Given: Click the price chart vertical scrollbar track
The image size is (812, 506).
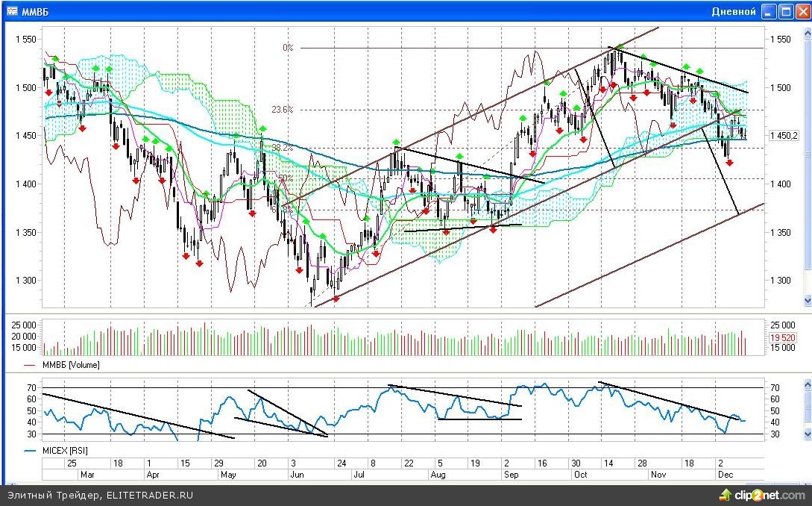Looking at the screenshot, I should click(808, 166).
